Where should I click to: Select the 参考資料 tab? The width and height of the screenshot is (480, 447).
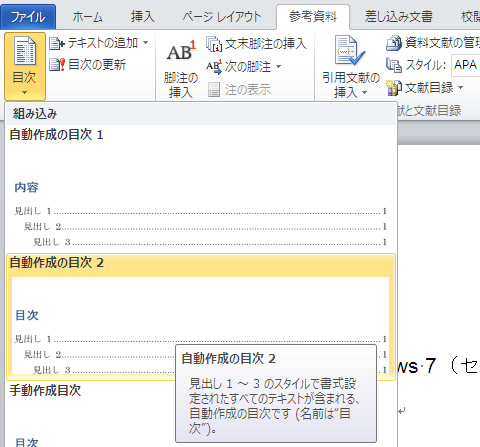point(313,17)
